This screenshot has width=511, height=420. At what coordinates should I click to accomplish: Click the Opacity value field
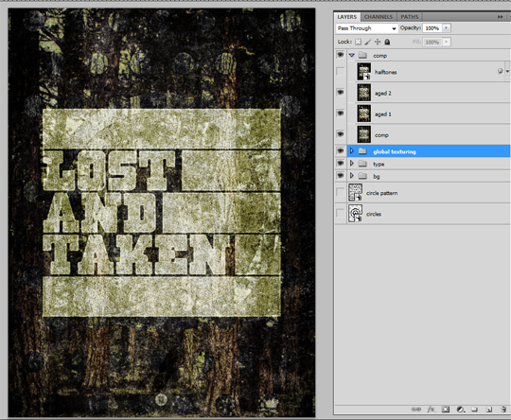(432, 28)
